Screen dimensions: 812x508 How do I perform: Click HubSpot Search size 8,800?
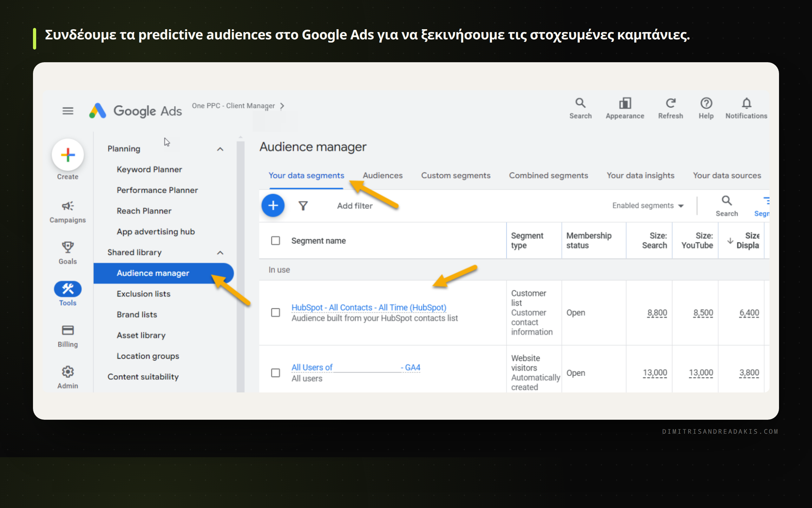[x=657, y=313]
